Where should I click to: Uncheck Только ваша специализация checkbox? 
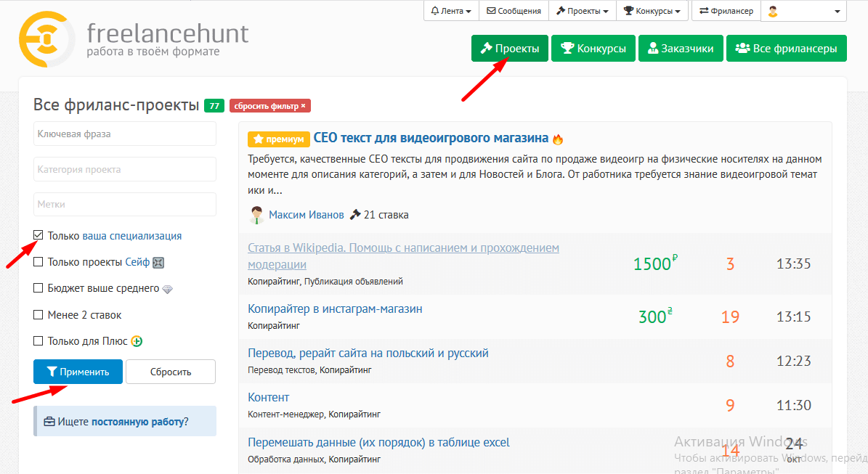(38, 236)
